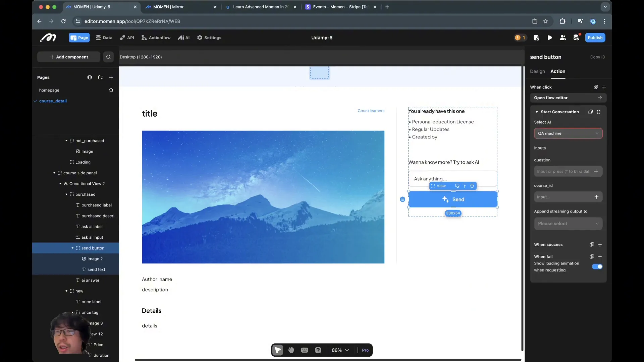Add a When success action with plus
This screenshot has width=644, height=362.
point(600,245)
